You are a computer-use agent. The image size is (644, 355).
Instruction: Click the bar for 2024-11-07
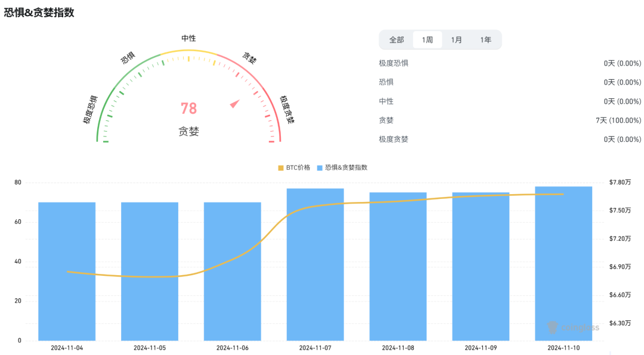[315, 264]
